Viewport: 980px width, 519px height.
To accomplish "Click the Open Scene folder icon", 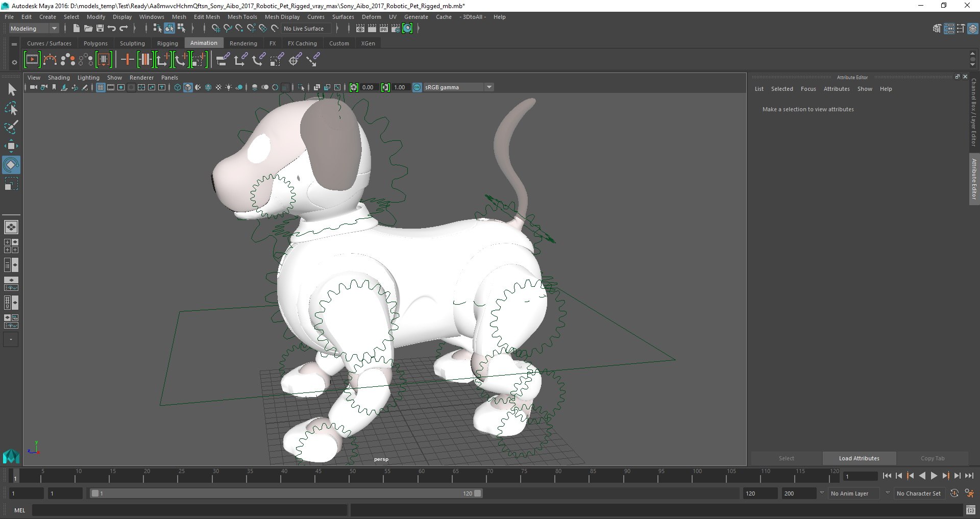I will pyautogui.click(x=88, y=29).
